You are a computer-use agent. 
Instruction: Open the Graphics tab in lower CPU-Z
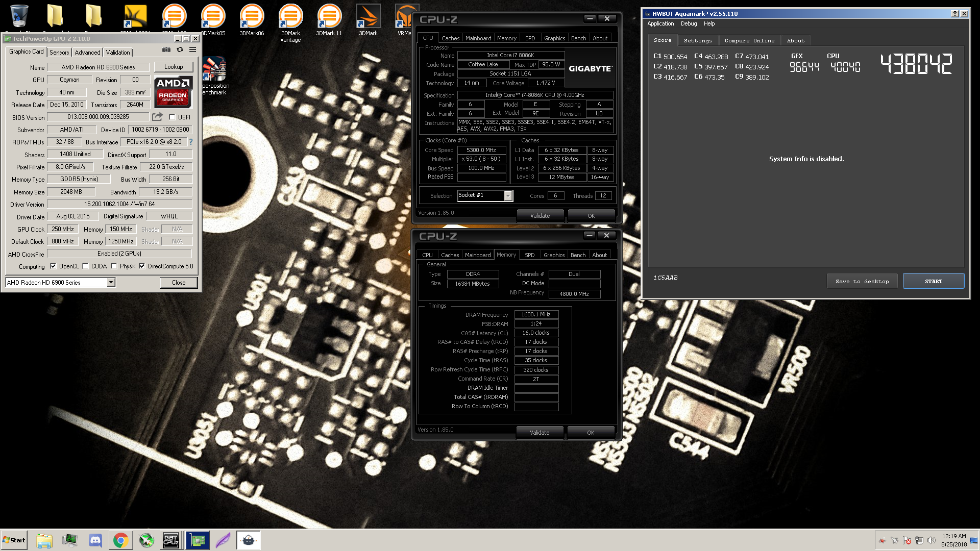point(554,255)
